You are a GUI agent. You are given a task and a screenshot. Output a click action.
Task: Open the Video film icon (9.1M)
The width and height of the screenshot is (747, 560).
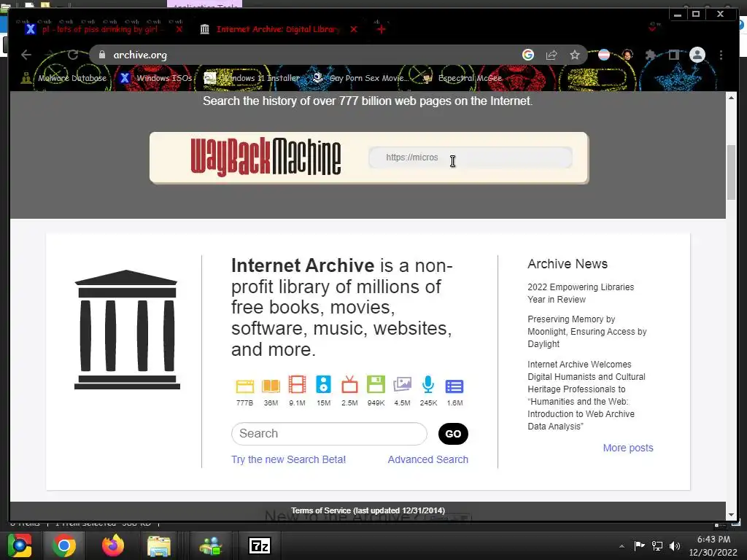(298, 384)
